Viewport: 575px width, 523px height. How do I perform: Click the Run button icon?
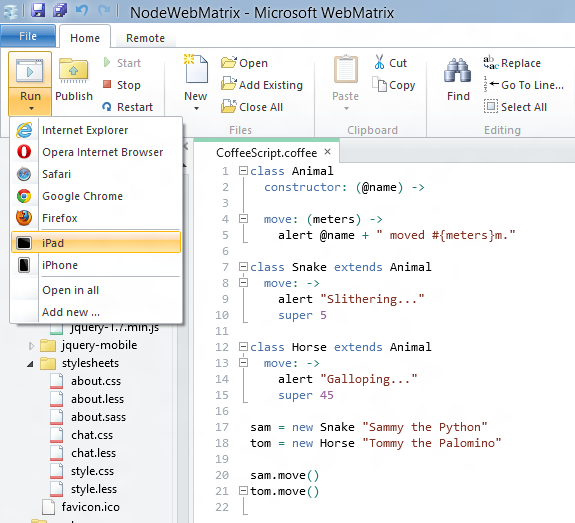pos(30,70)
